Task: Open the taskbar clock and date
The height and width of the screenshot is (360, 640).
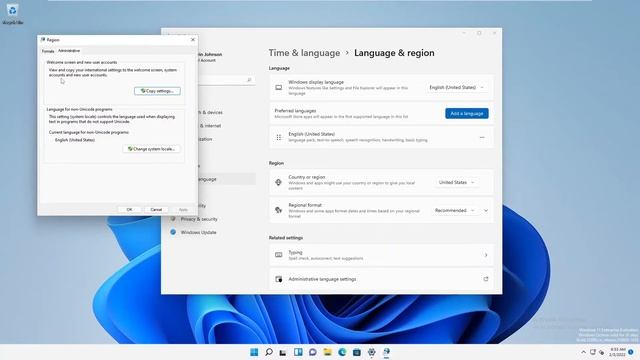Action: point(617,352)
